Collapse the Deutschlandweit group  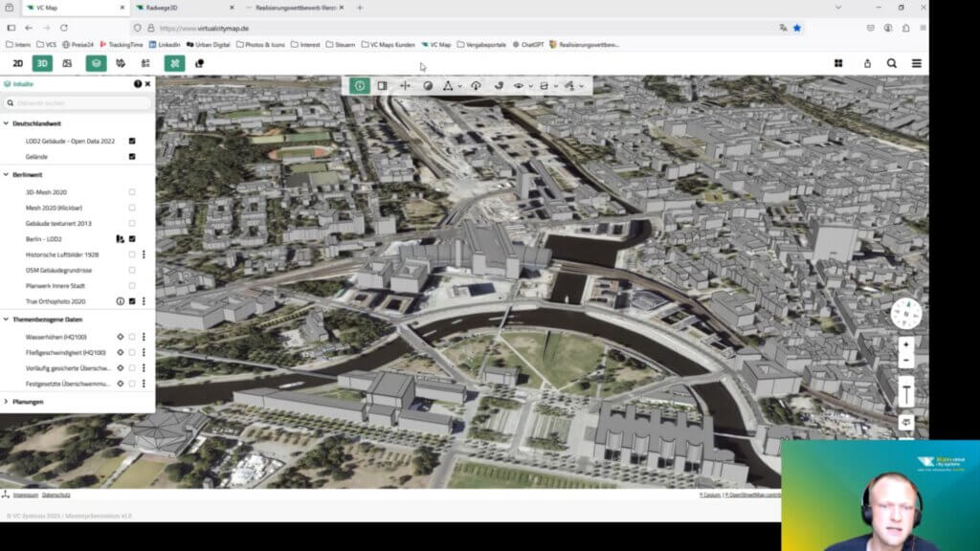(x=7, y=123)
